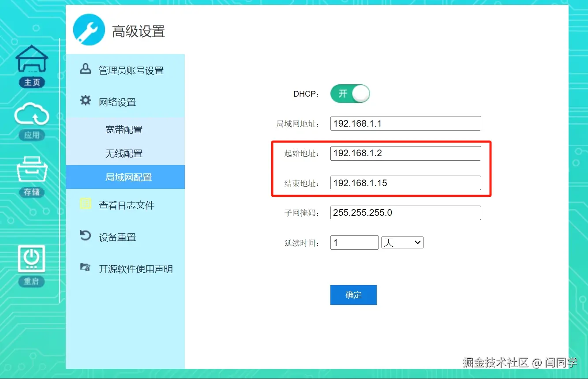Click the wrench icon beside 高级设置 header

pos(89,29)
